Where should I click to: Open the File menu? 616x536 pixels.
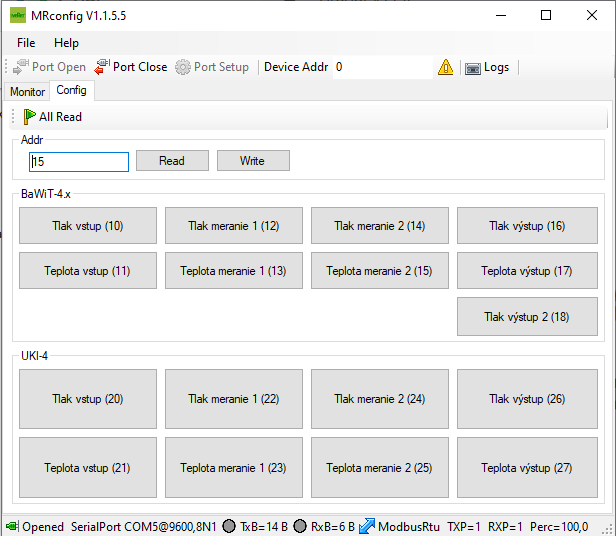coord(26,43)
